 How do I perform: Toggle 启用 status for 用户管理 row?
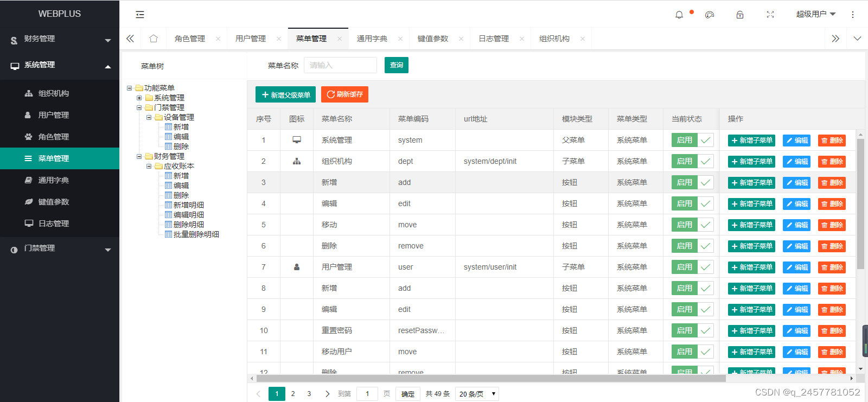692,267
